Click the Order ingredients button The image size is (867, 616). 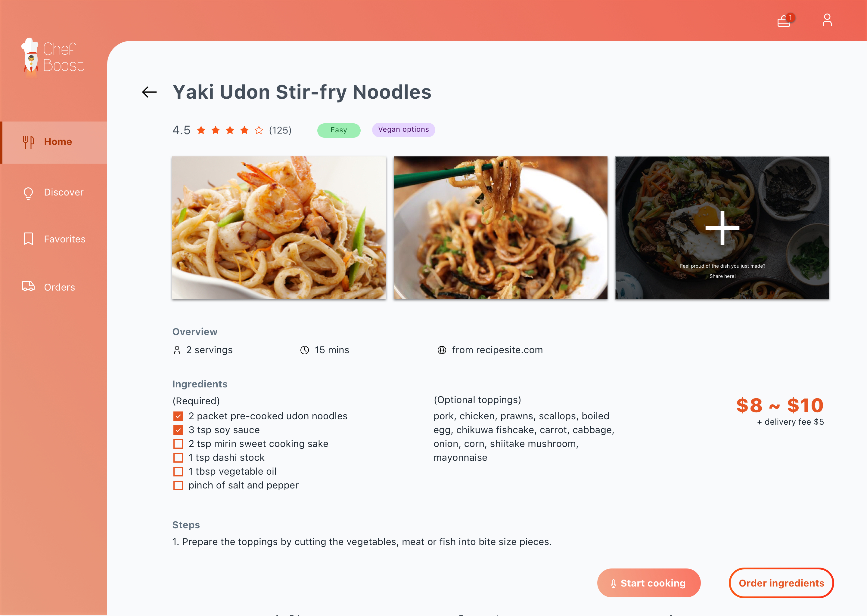[x=781, y=583]
